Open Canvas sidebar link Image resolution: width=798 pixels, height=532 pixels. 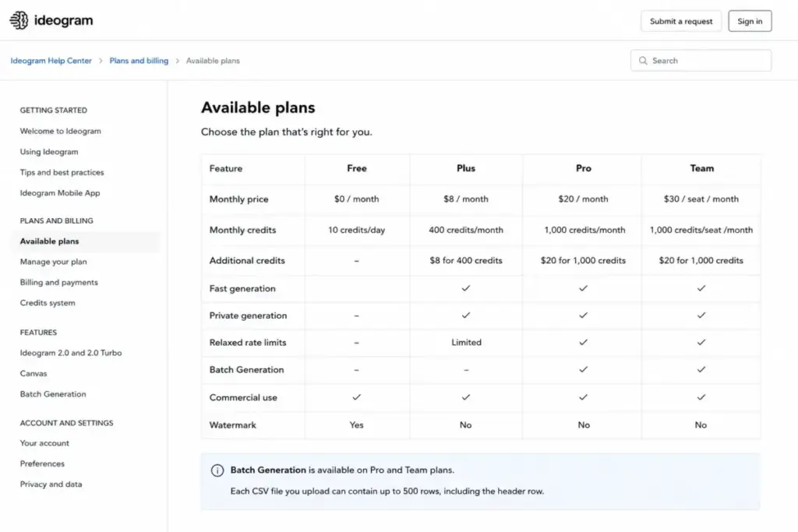(33, 373)
